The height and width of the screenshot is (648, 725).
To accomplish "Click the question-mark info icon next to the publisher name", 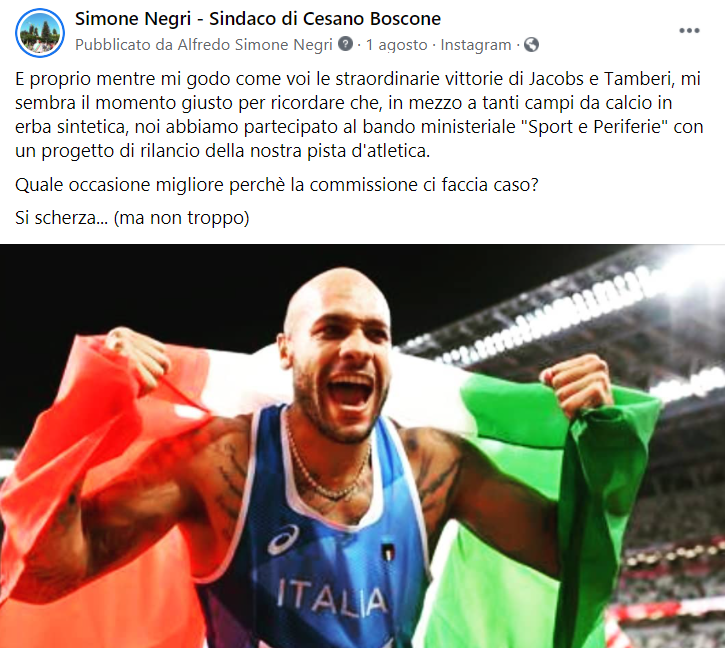I will tap(345, 44).
